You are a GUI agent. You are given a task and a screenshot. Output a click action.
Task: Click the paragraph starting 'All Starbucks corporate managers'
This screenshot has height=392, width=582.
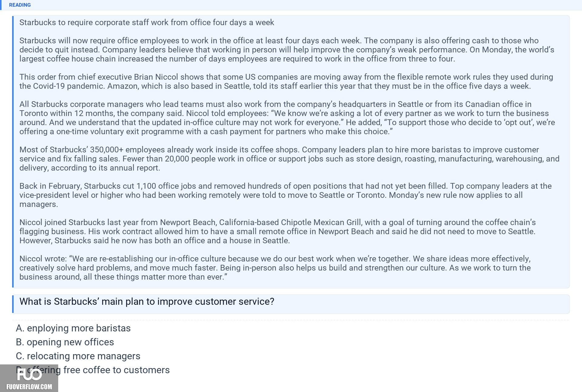click(x=287, y=118)
